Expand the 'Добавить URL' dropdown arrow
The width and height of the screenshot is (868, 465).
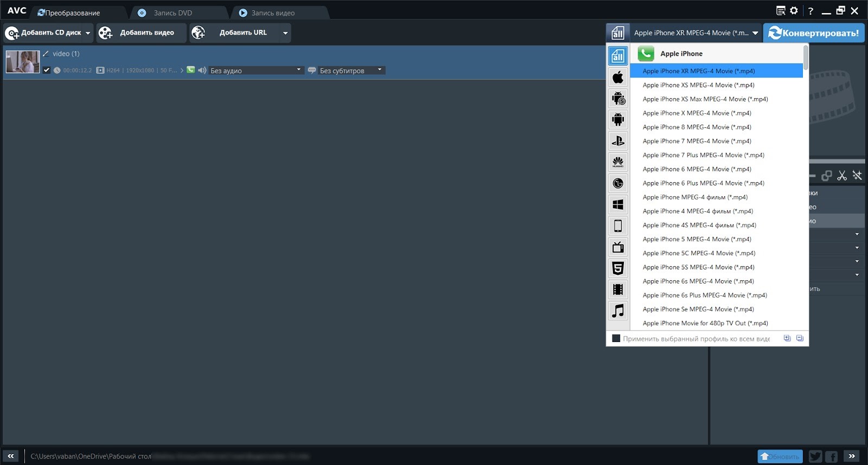(x=285, y=33)
